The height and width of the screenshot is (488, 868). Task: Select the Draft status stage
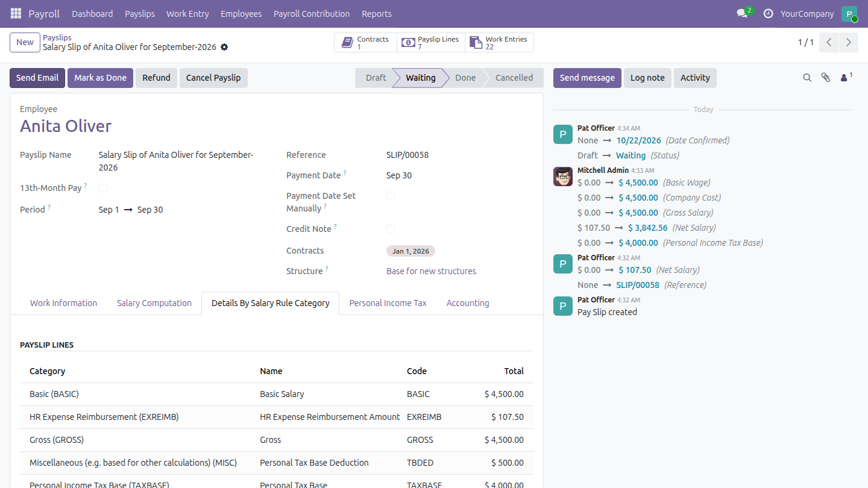point(375,78)
